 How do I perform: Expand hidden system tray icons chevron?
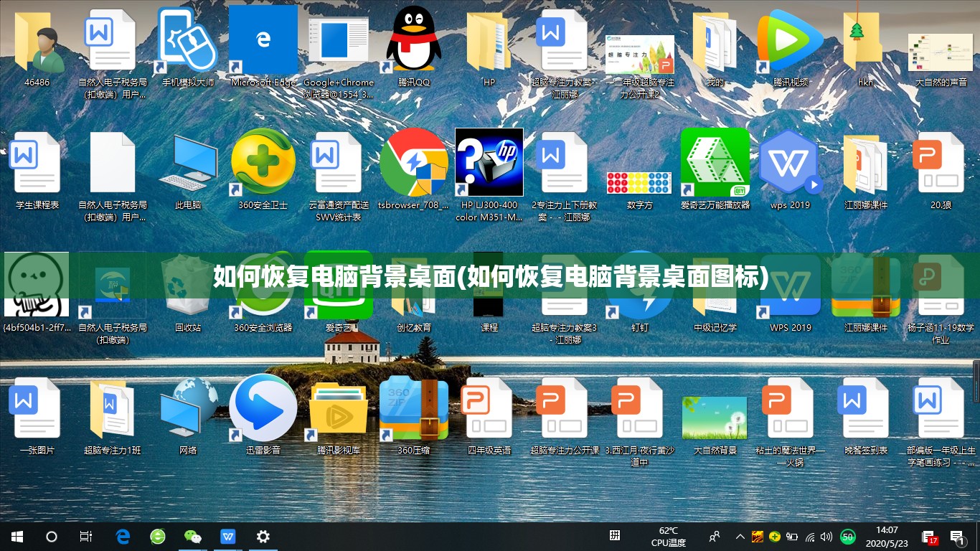(740, 536)
